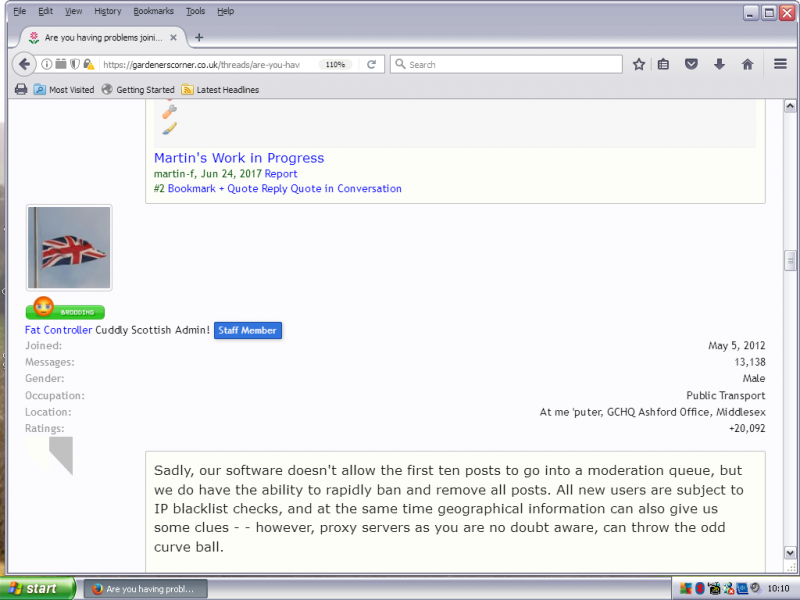Click the Union Jack flag avatar
800x600 pixels.
pyautogui.click(x=69, y=247)
